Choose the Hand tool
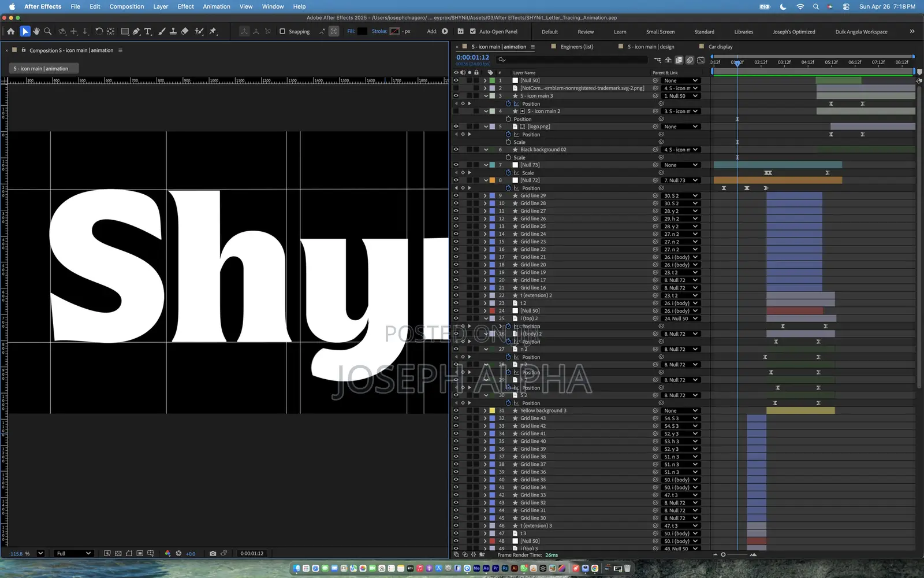 (36, 31)
